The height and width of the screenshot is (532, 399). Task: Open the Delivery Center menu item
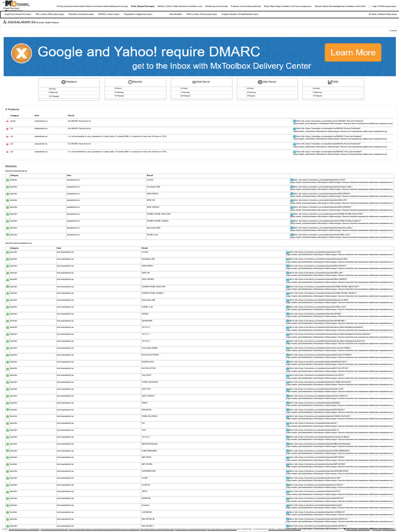[x=180, y=6]
